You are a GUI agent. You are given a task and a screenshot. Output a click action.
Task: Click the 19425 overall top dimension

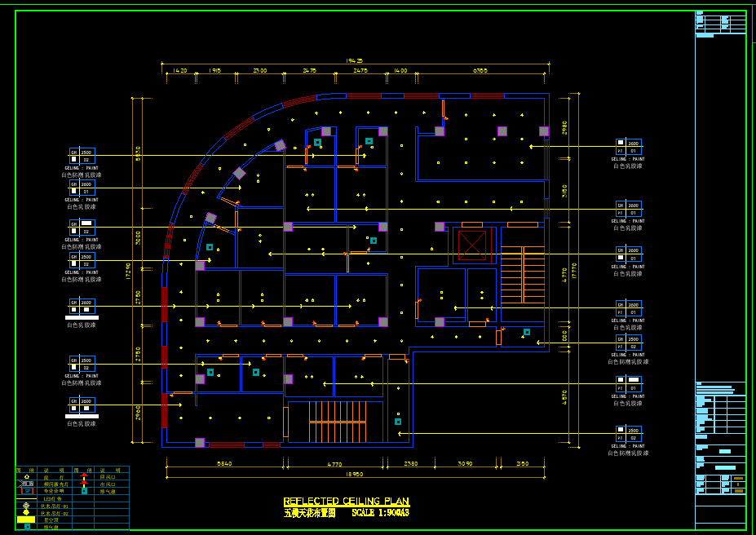click(x=354, y=60)
